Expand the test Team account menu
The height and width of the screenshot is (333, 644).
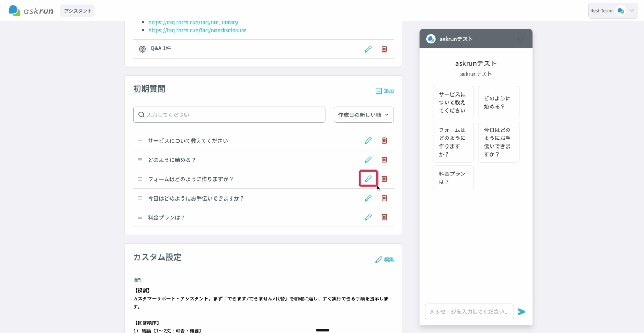point(613,11)
